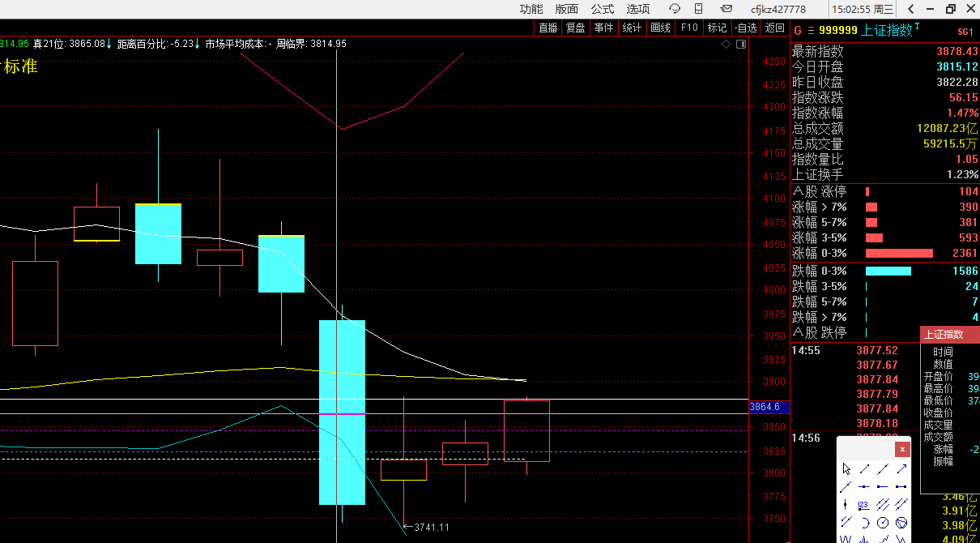Click the green list icon beside stock code
The width and height of the screenshot is (980, 543).
[811, 30]
